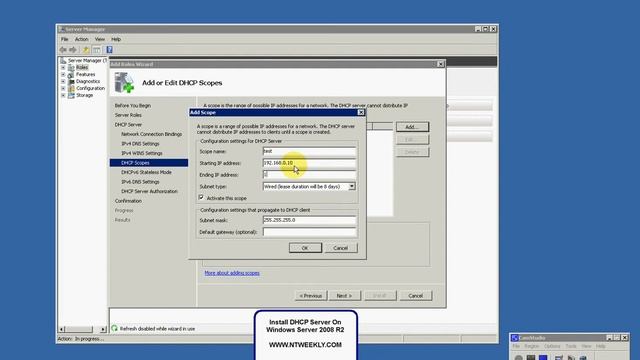Click the Scope name input field
This screenshot has height=360, width=640.
(x=309, y=151)
